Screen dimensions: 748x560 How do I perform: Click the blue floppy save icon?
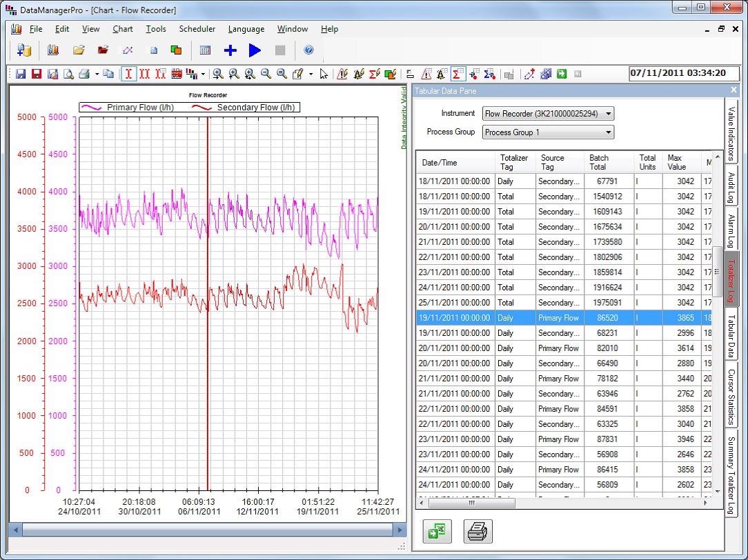21,74
